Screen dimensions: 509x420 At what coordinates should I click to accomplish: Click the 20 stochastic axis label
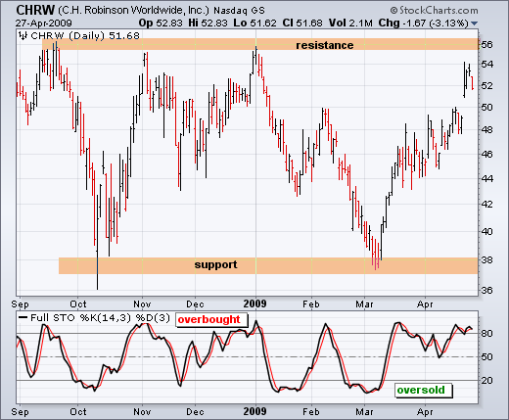(486, 380)
